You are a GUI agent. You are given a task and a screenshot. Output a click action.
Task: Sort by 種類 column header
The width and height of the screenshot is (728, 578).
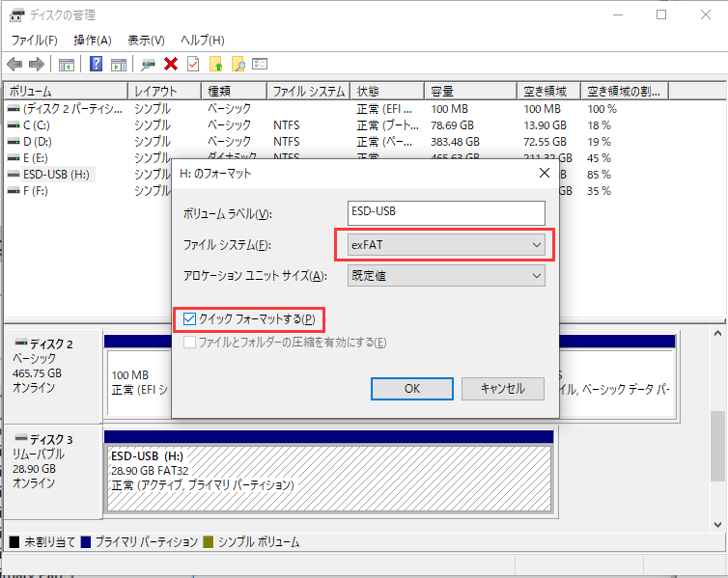tap(235, 91)
